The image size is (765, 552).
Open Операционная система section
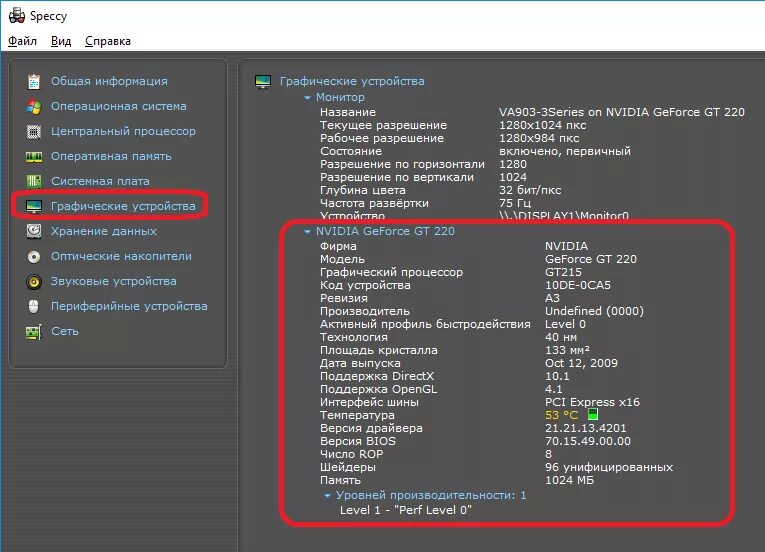(119, 106)
